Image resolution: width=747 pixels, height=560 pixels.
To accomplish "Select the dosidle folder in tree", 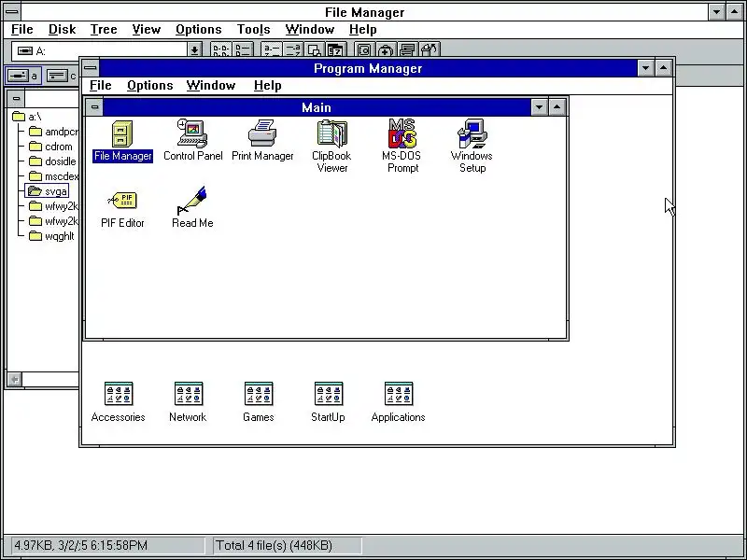I will tap(52, 161).
